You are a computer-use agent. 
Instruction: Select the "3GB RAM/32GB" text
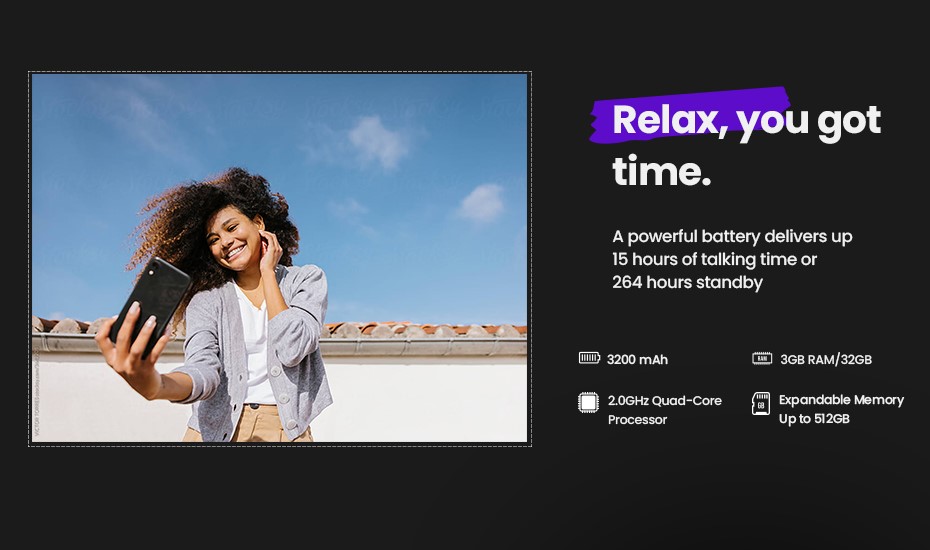click(826, 360)
